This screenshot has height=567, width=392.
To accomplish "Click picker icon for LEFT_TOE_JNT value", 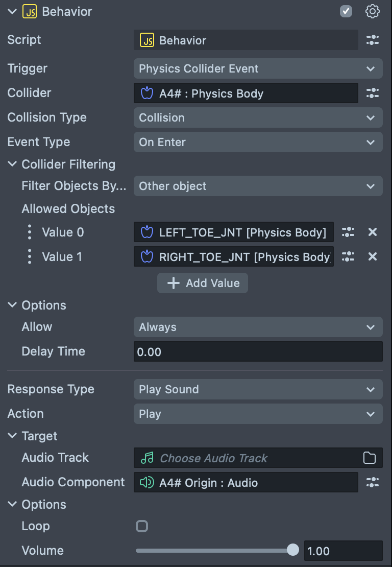I will 348,232.
